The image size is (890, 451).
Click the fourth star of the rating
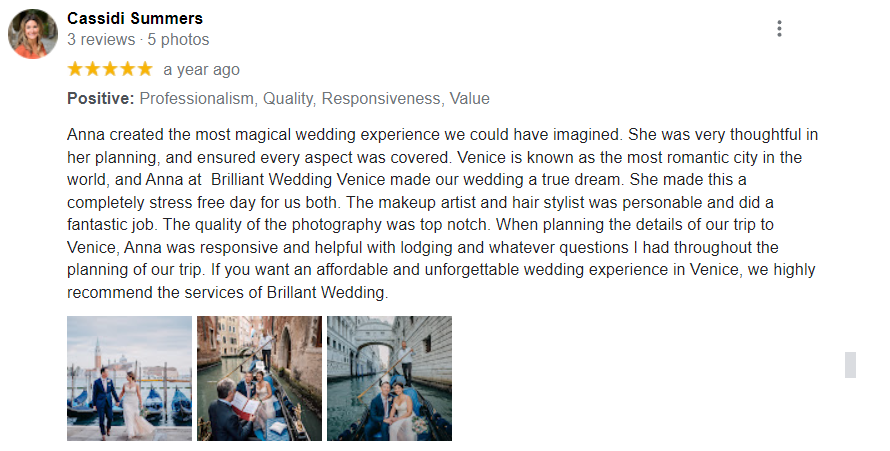click(127, 69)
